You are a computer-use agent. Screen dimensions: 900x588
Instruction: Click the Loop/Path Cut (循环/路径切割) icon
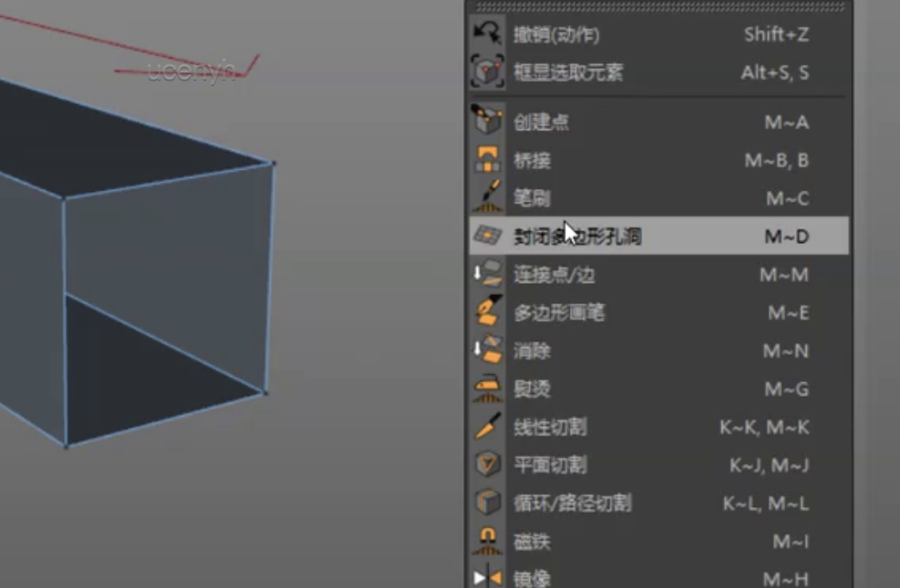coord(487,503)
